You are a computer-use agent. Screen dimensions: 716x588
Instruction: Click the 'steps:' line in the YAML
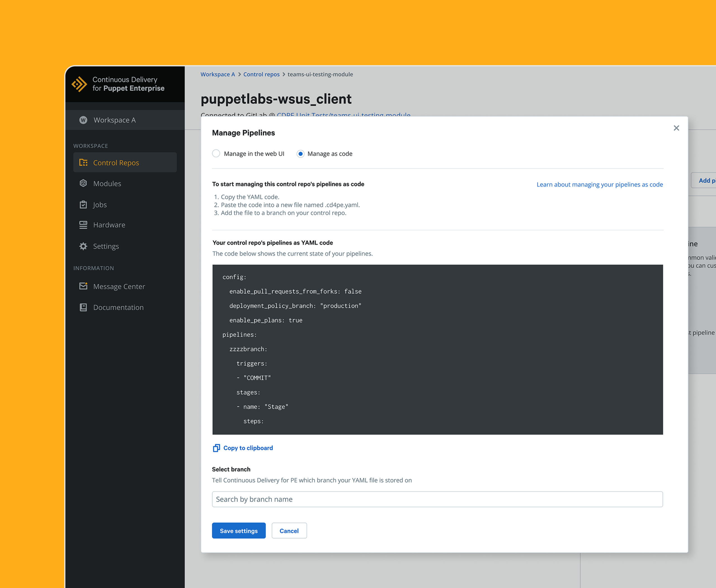[x=253, y=421]
